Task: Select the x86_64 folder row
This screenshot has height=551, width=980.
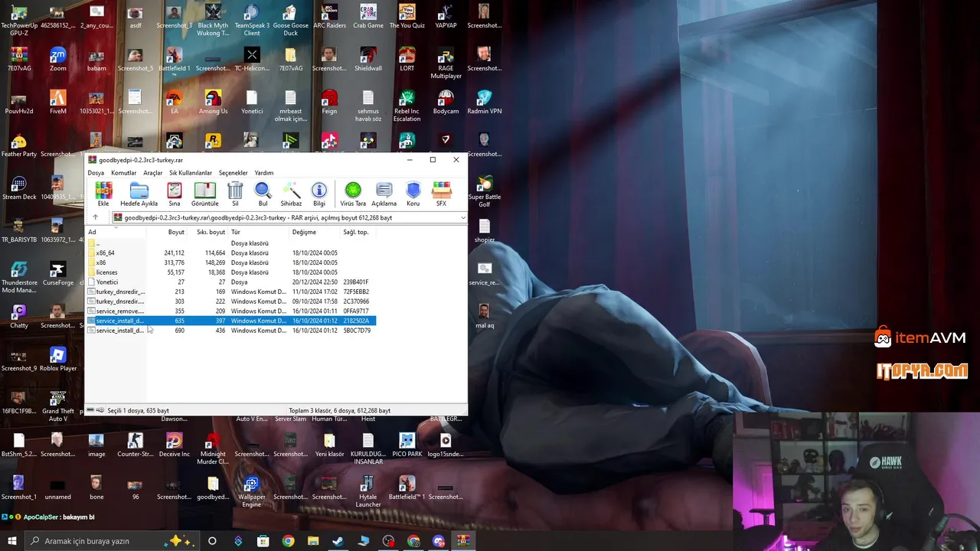Action: coord(230,253)
